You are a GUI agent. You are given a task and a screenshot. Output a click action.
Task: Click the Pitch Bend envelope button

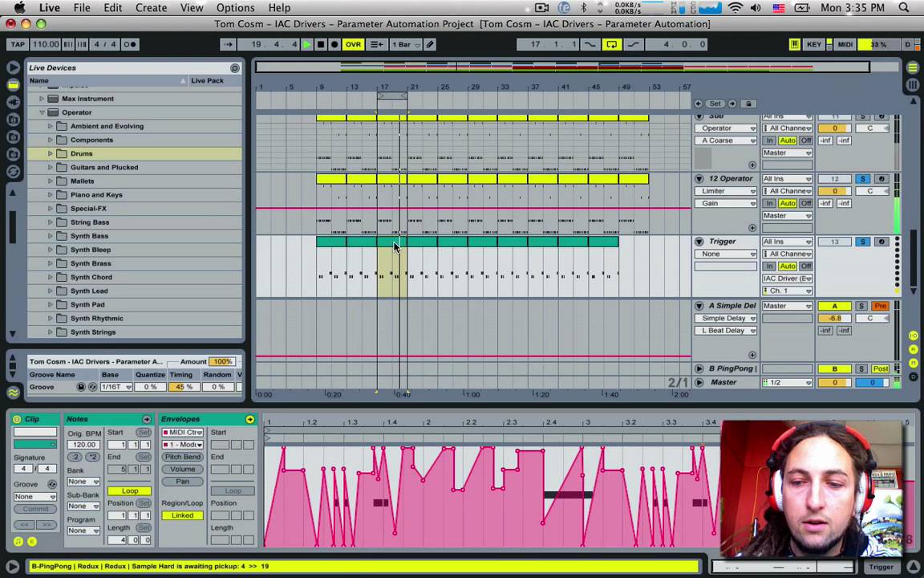[x=182, y=457]
